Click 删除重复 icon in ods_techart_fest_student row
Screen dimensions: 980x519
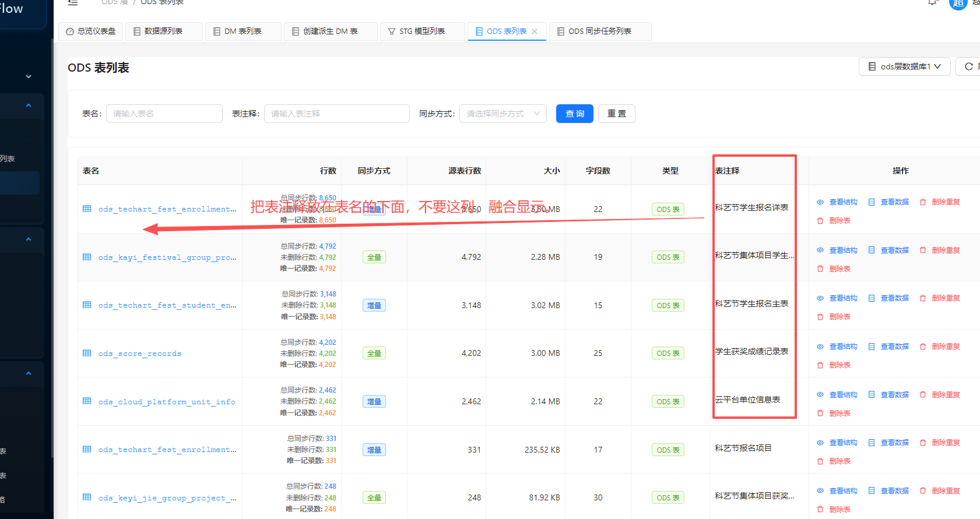923,298
